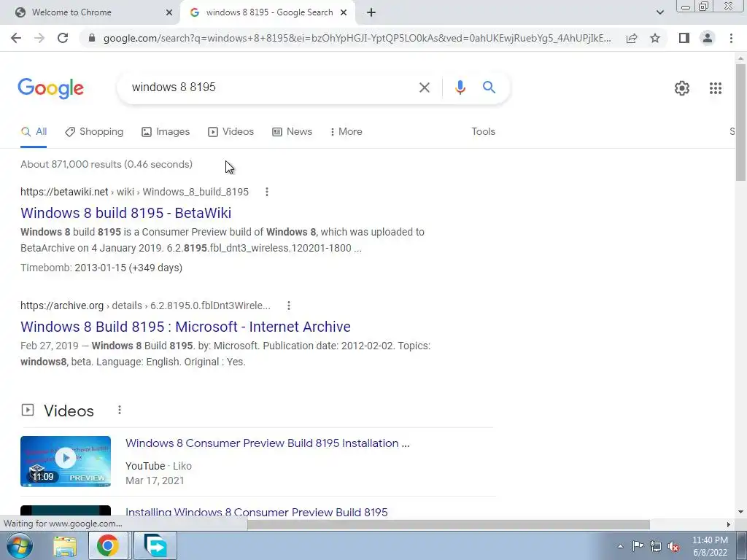The image size is (747, 560).
Task: Click the forward navigation arrow
Action: 39,38
